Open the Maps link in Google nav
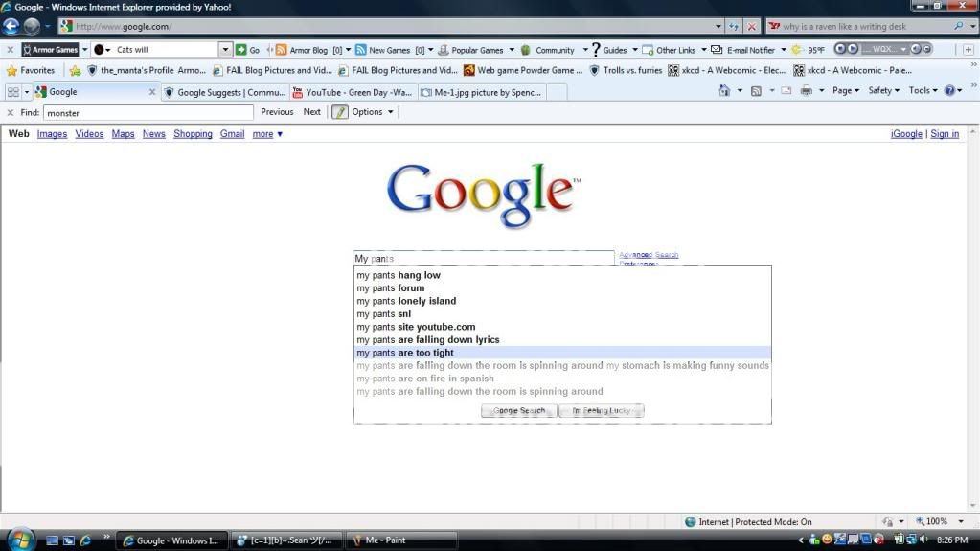Screen dimensions: 980x551 pyautogui.click(x=124, y=134)
